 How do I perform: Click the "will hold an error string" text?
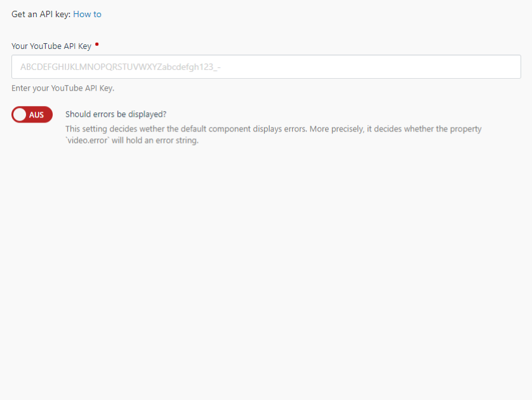(x=155, y=140)
